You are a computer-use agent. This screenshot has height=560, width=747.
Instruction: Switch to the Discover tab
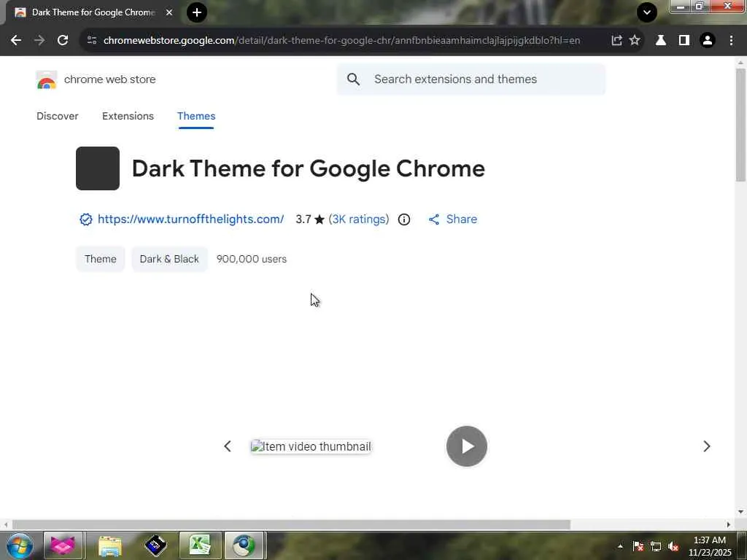[x=58, y=116]
